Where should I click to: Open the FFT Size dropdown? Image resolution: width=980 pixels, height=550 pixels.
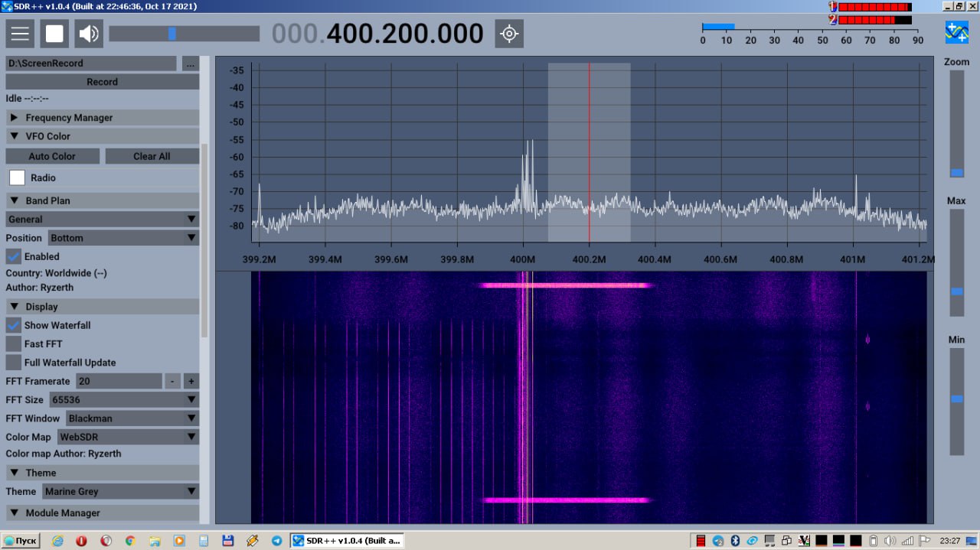pyautogui.click(x=123, y=400)
